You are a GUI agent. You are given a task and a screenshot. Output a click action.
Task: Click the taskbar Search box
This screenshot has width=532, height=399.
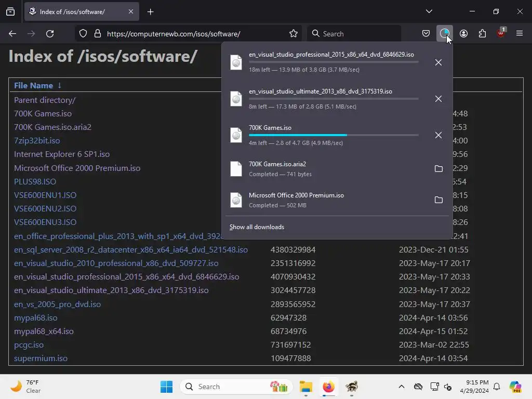click(236, 387)
